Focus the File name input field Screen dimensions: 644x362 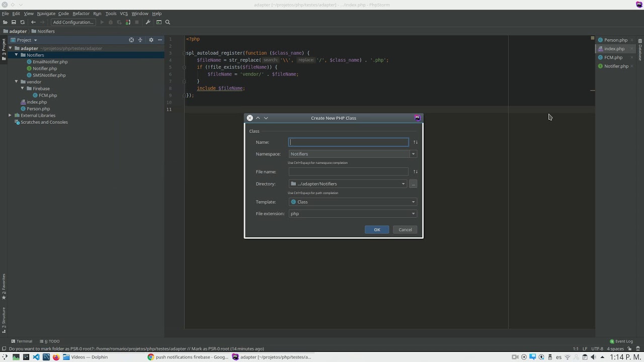[349, 172]
